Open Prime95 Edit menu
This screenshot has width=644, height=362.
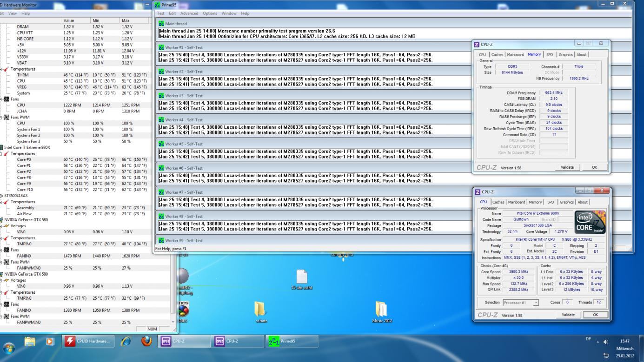pos(173,13)
